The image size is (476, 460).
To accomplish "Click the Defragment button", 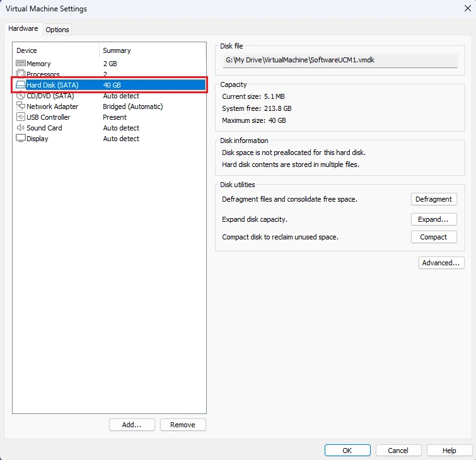I will pos(434,199).
